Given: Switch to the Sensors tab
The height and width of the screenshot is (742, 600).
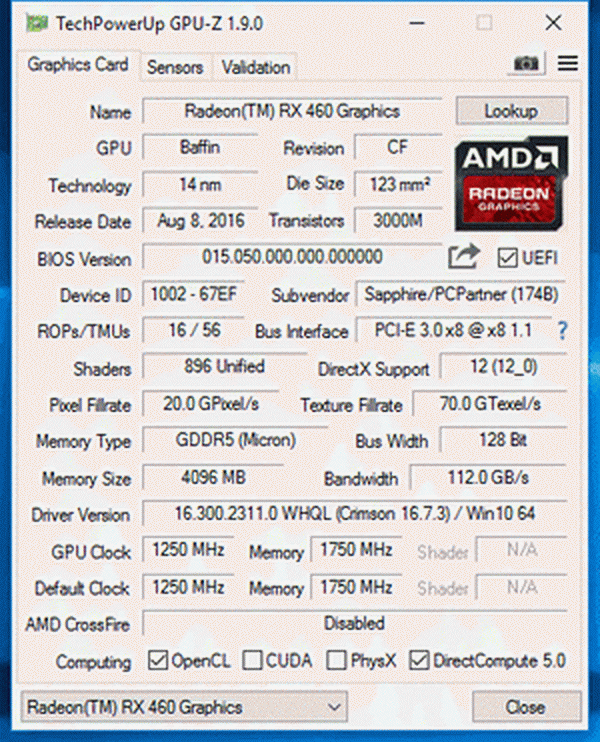Looking at the screenshot, I should (175, 67).
